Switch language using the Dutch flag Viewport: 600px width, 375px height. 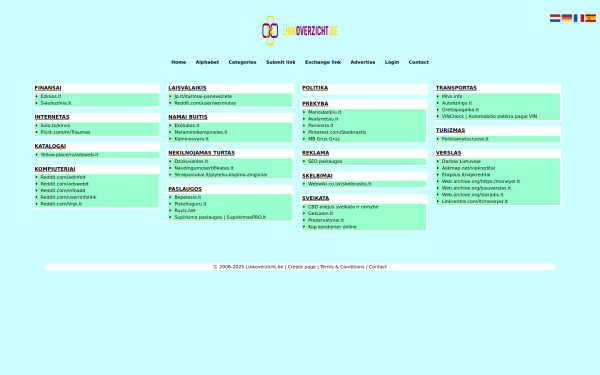(x=555, y=18)
